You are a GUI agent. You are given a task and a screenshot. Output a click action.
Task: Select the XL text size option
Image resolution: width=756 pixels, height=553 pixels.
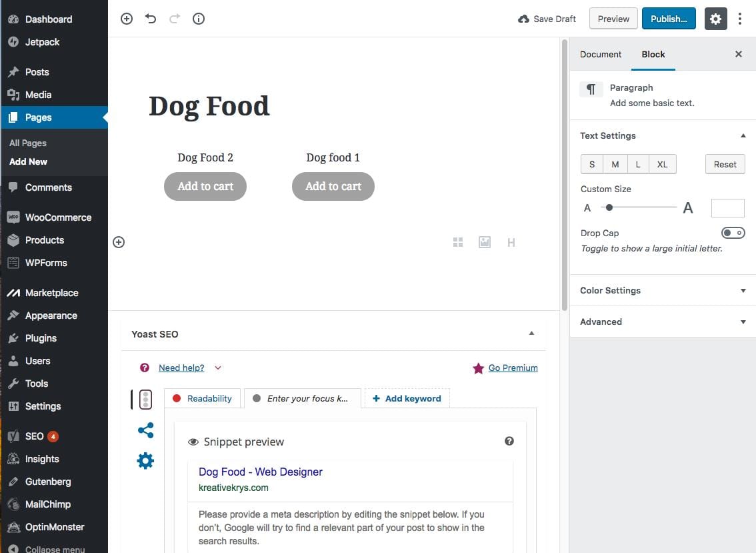point(662,164)
